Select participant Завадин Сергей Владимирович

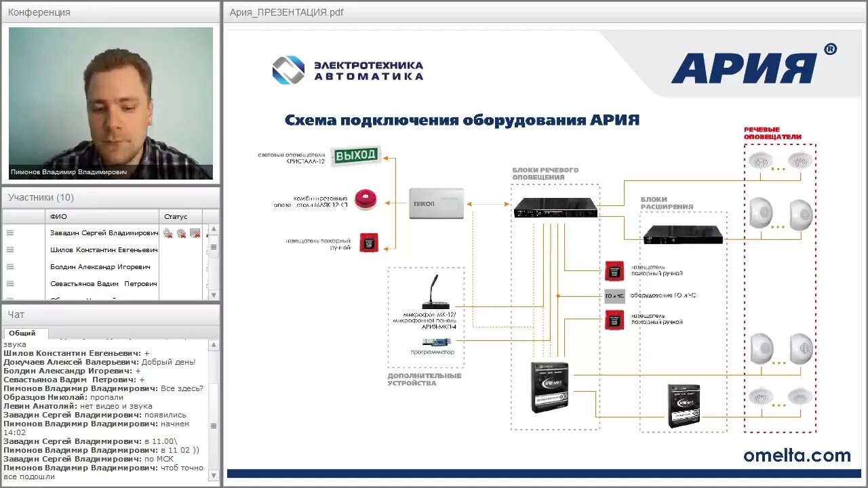[x=104, y=232]
